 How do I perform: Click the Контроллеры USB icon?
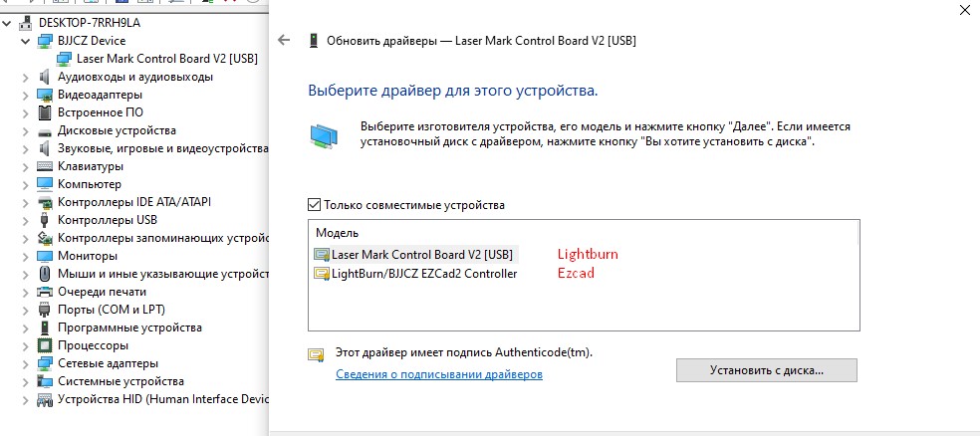click(45, 220)
